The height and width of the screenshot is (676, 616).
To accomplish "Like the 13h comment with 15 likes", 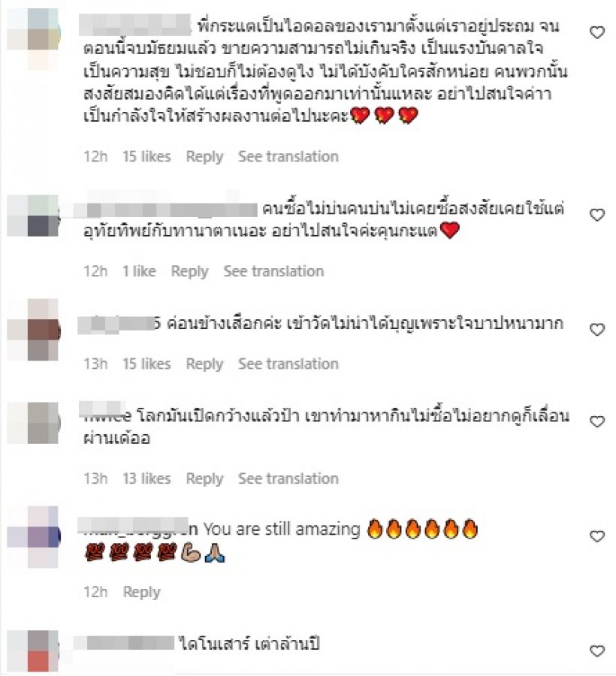I will [596, 330].
